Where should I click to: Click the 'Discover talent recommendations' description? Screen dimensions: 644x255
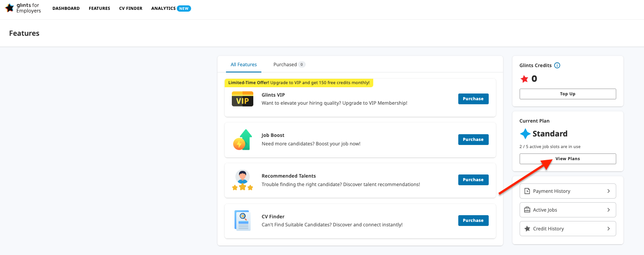click(341, 184)
